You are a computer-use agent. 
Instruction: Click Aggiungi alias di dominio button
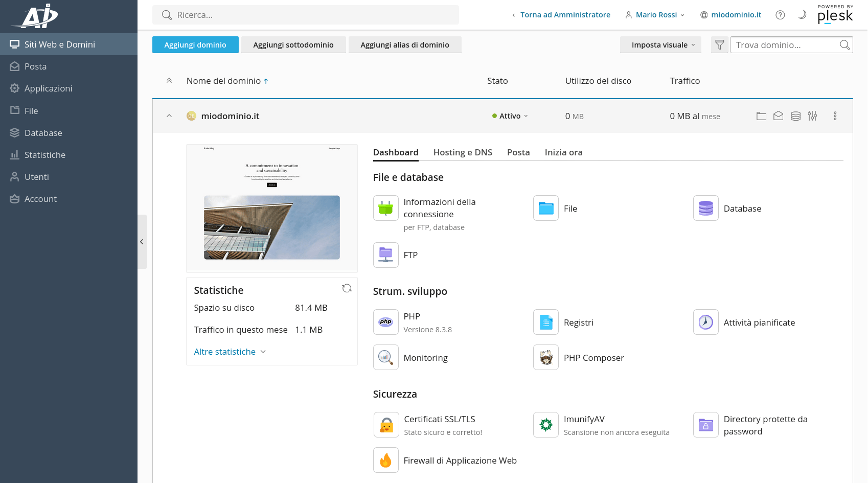405,45
